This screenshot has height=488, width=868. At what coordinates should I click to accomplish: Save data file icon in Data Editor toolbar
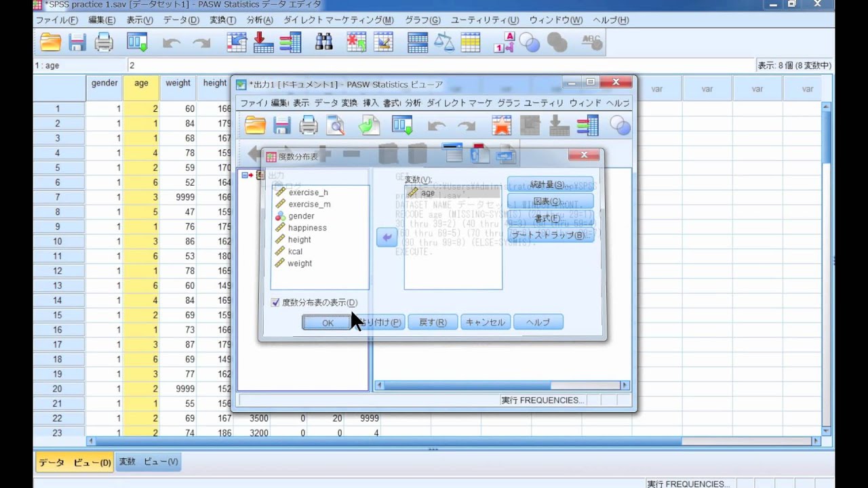click(x=77, y=43)
